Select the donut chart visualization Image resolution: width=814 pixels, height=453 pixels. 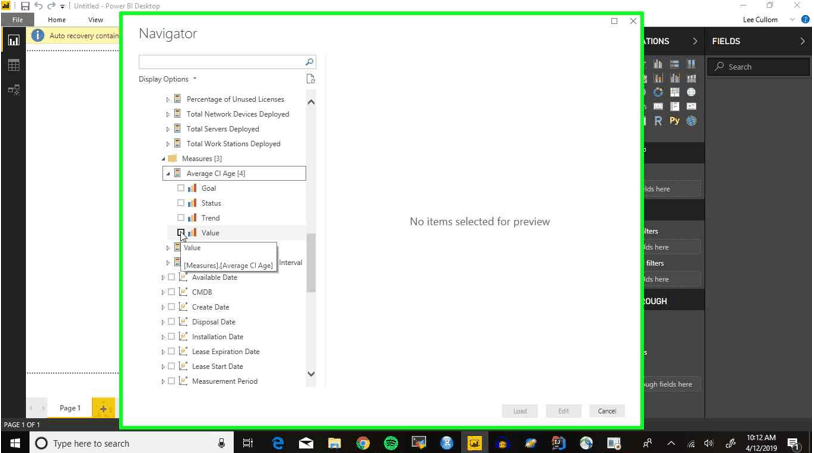[658, 92]
